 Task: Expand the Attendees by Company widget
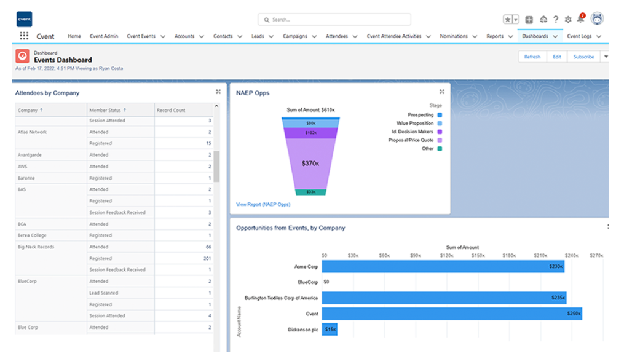[218, 92]
